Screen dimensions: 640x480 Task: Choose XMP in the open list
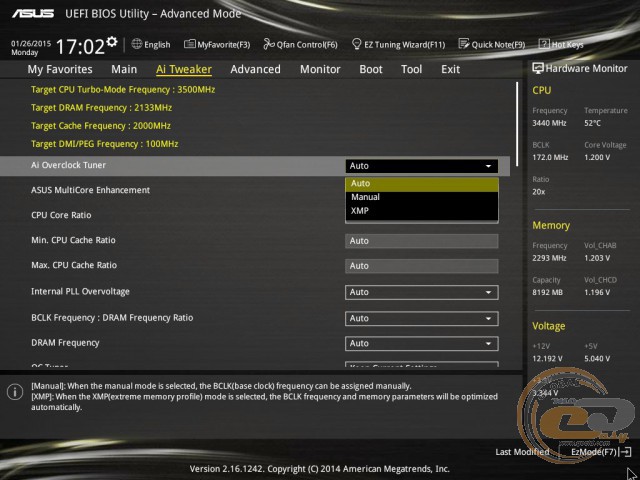(x=422, y=211)
